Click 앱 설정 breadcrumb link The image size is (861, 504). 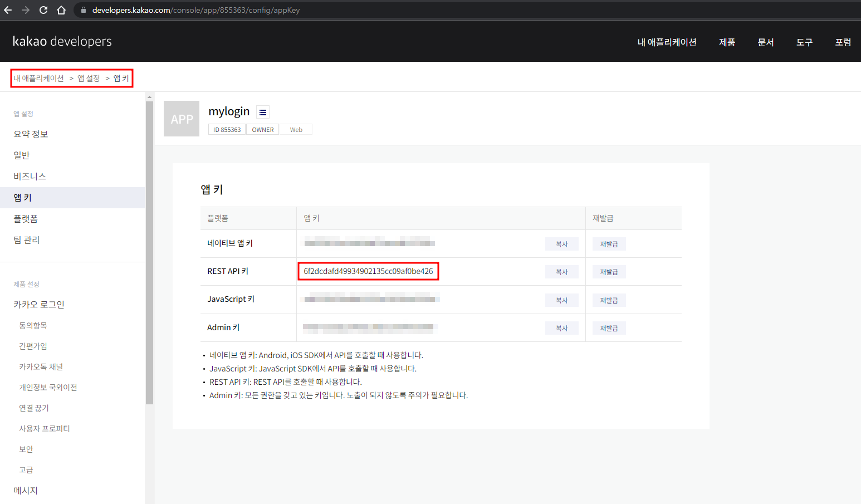pos(89,79)
